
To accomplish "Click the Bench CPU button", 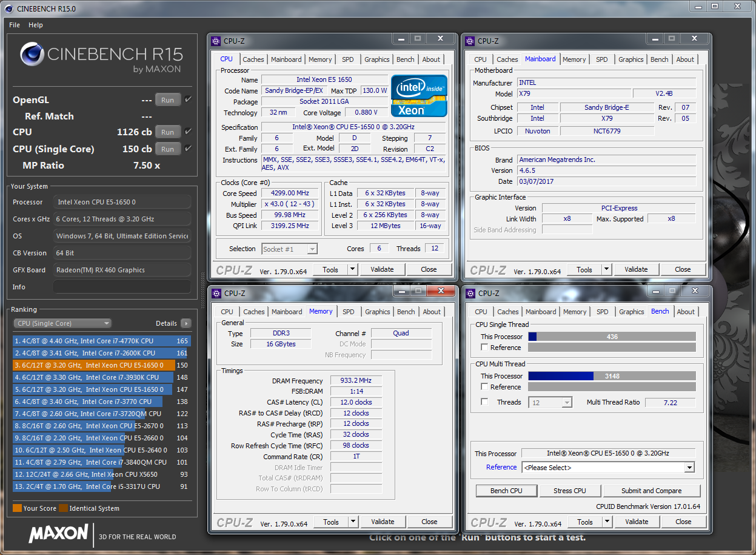I will tap(506, 491).
